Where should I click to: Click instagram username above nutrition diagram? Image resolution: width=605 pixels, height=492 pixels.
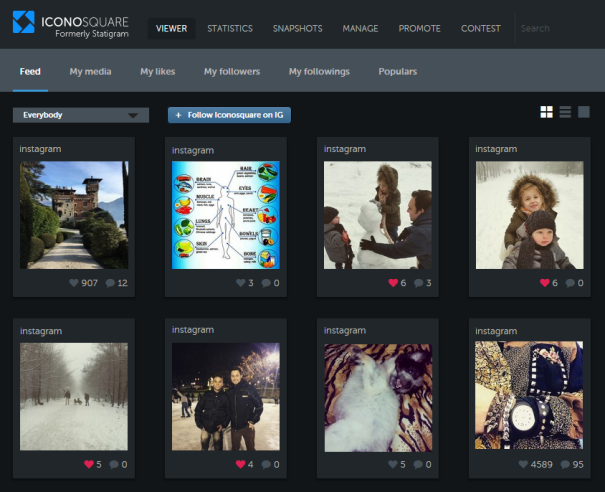193,150
